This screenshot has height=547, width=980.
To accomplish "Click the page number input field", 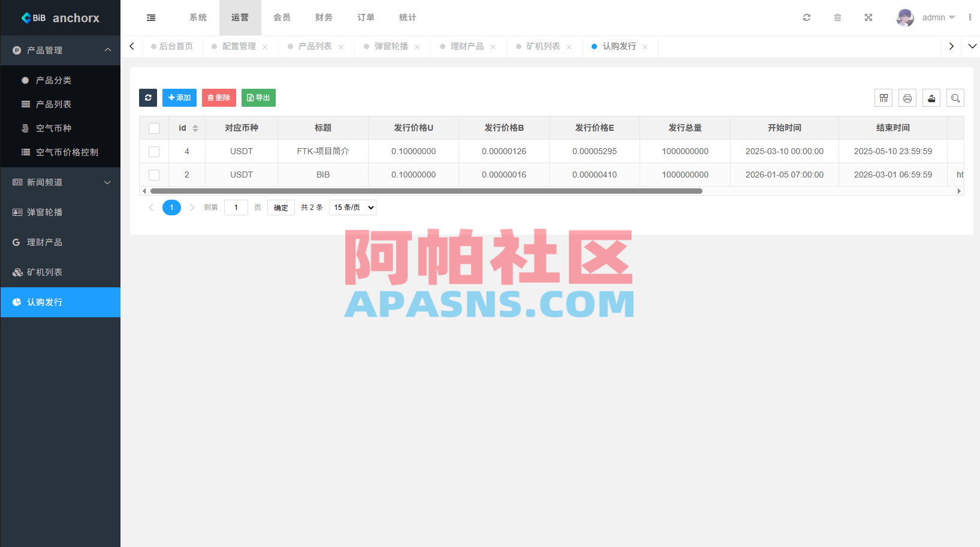I will [236, 208].
